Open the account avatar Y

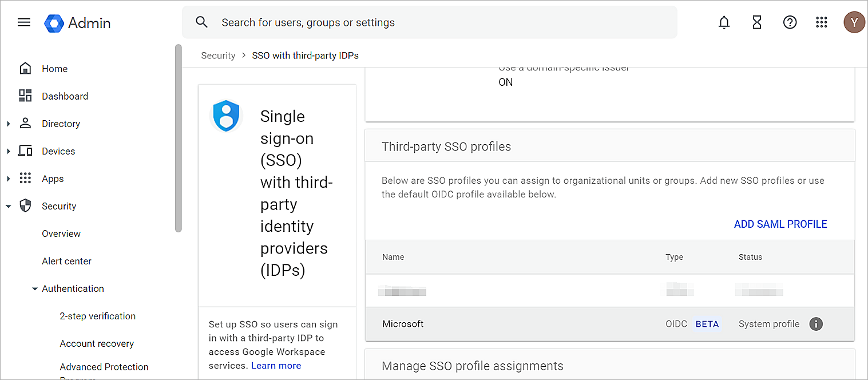(854, 22)
